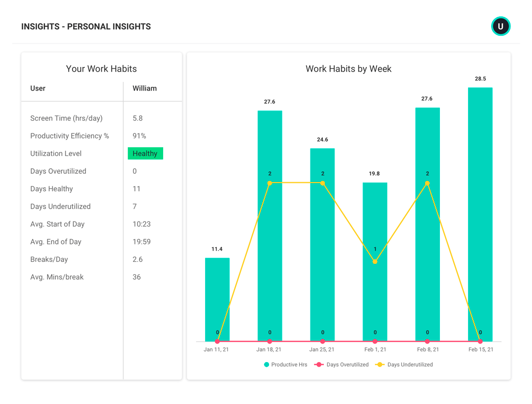Viewport: 532px width, 404px height.
Task: Click the Productivity Efficiency % label
Action: [70, 136]
